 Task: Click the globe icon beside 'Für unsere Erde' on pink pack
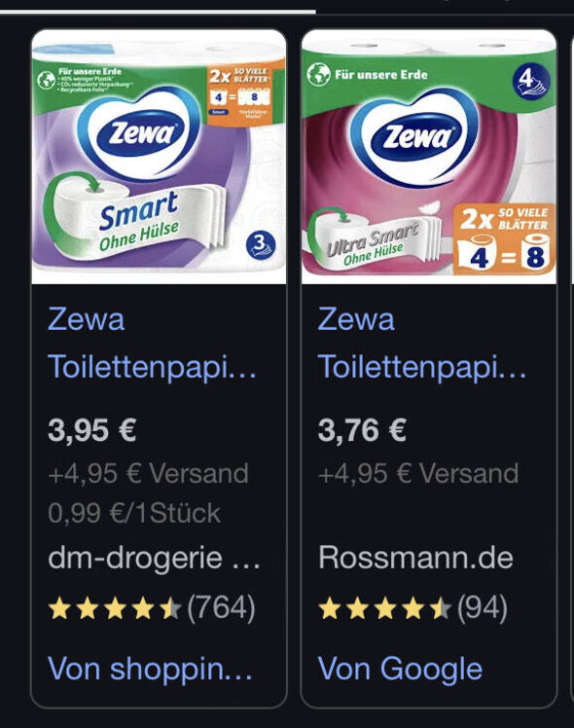(x=319, y=74)
